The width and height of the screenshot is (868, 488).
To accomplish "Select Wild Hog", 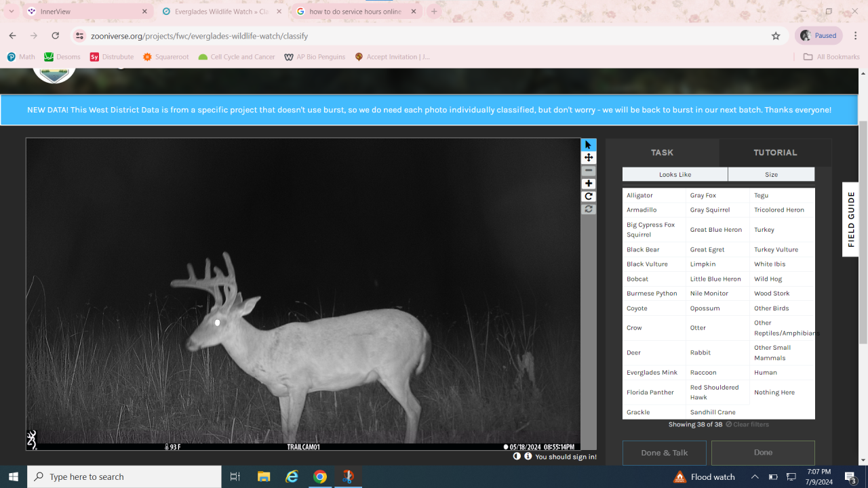I will [x=782, y=279].
